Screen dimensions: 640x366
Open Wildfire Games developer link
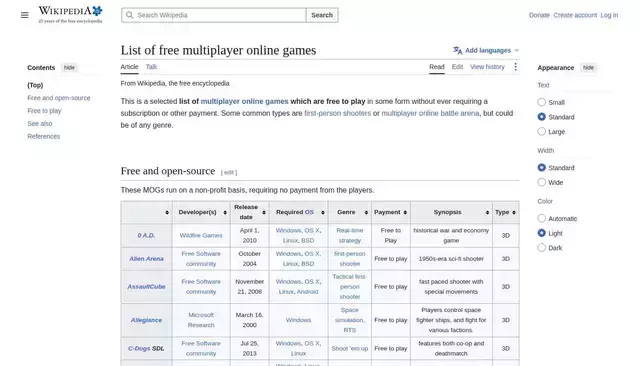(201, 235)
